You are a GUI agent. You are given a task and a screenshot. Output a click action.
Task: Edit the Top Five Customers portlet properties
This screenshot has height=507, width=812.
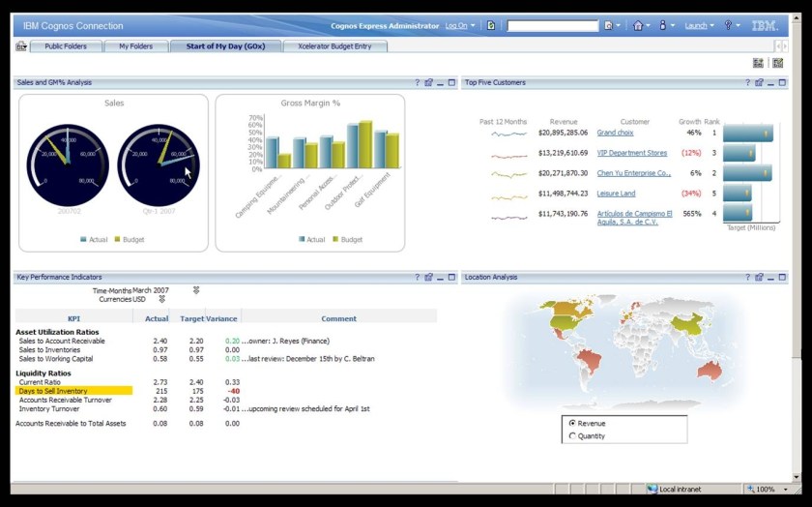[759, 82]
